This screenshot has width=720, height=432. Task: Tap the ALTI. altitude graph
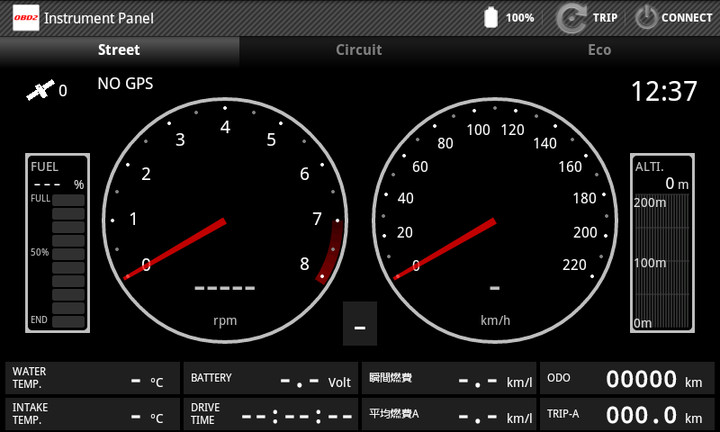(661, 243)
